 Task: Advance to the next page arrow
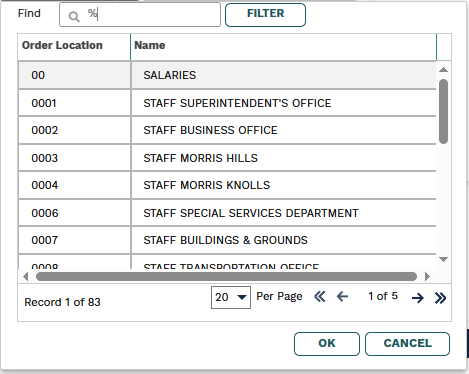coord(418,298)
